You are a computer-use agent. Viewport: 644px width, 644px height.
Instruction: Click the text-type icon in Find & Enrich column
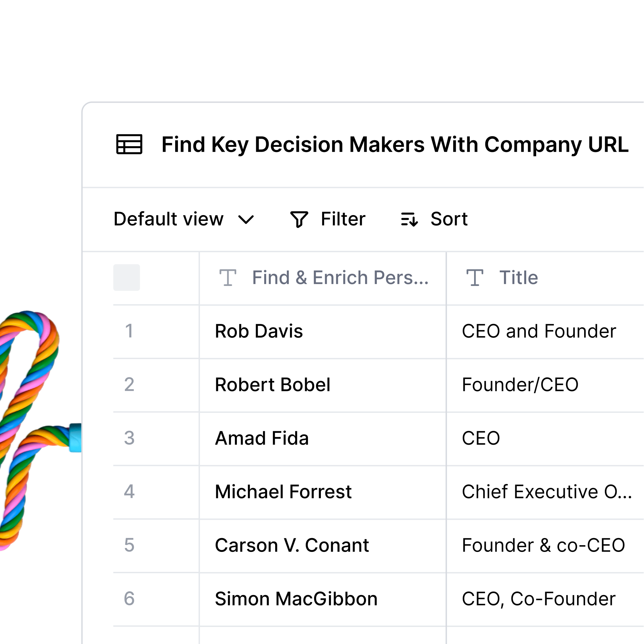point(228,278)
